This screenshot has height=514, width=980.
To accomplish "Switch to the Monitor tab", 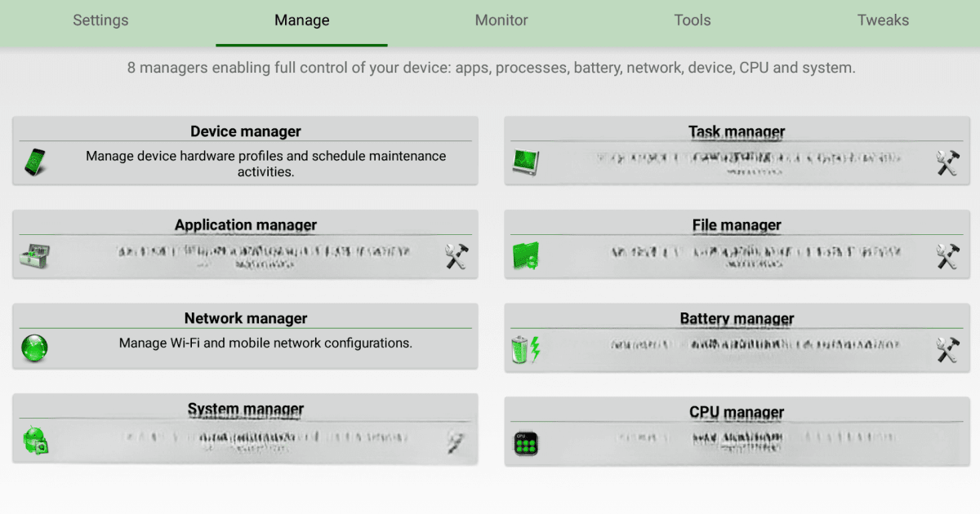I will pyautogui.click(x=501, y=20).
